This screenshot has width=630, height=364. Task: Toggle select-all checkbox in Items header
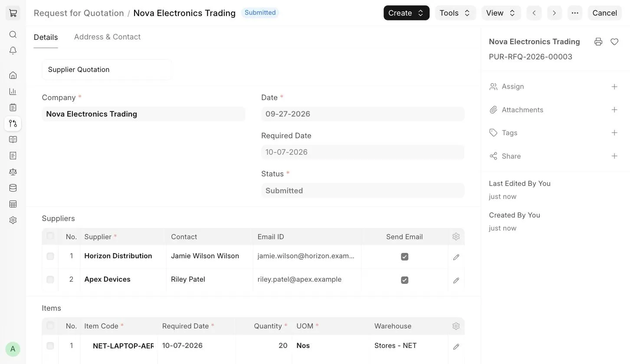[50, 325]
